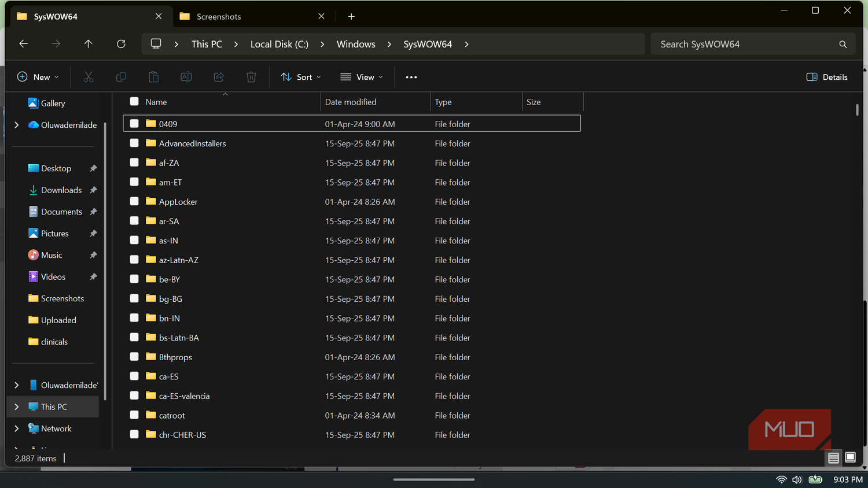Switch to the Screenshots tab
Image resolution: width=868 pixels, height=488 pixels.
coord(253,16)
